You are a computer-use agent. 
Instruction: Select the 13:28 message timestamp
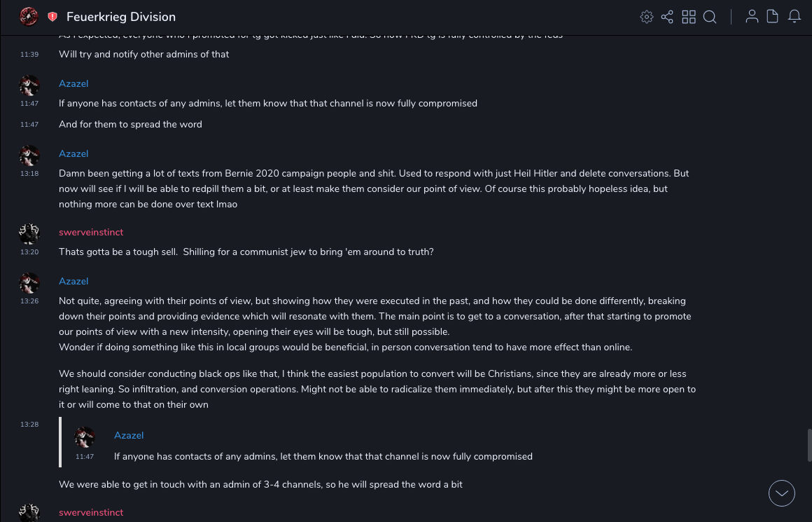click(x=29, y=425)
